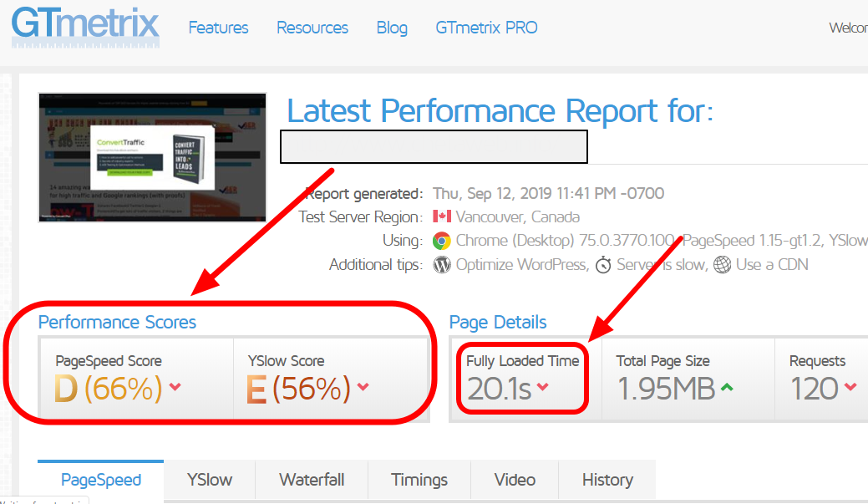Open the History tab
The height and width of the screenshot is (504, 868).
607,480
